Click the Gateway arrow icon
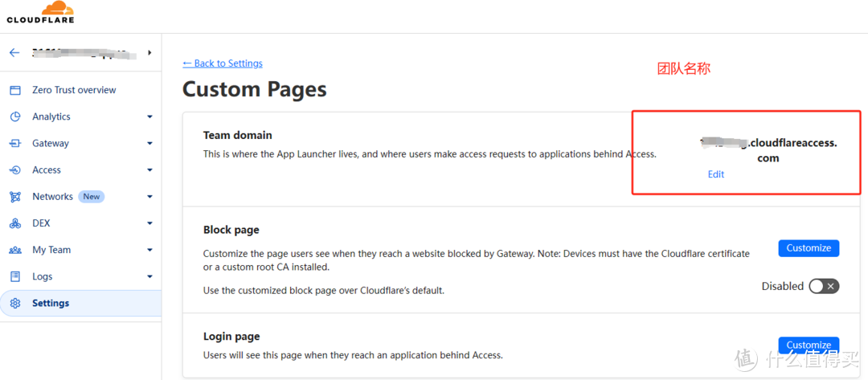This screenshot has height=380, width=868. coord(15,143)
